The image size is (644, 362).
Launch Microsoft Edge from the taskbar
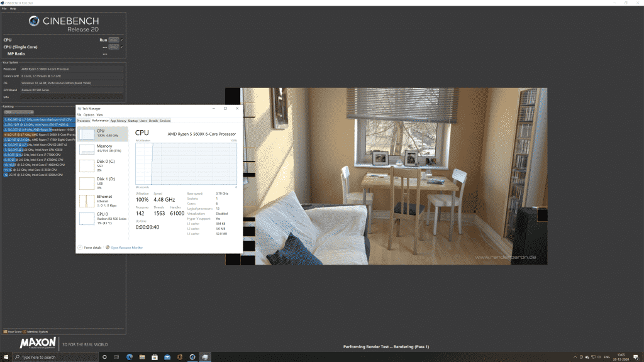(x=130, y=357)
